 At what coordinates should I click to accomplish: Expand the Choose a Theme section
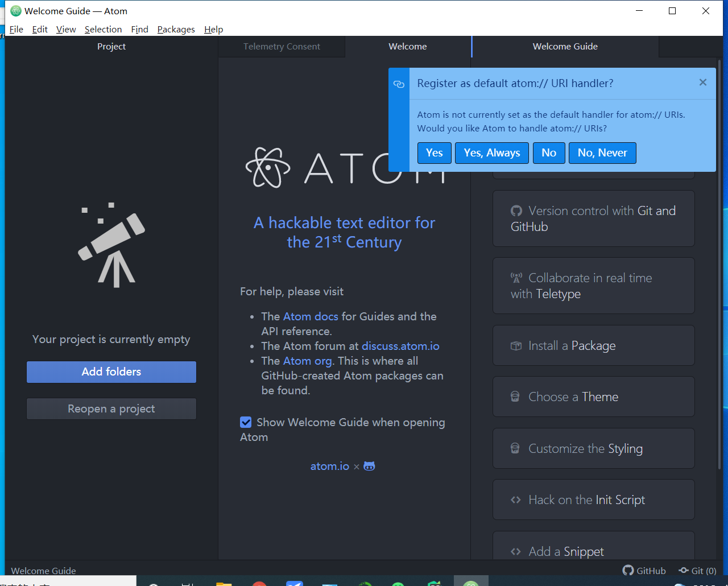tap(594, 397)
